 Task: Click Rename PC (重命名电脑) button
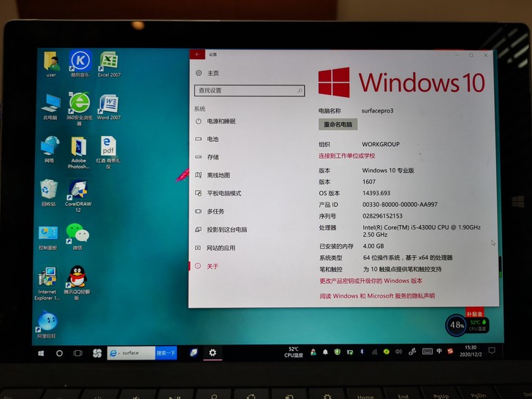pyautogui.click(x=338, y=124)
